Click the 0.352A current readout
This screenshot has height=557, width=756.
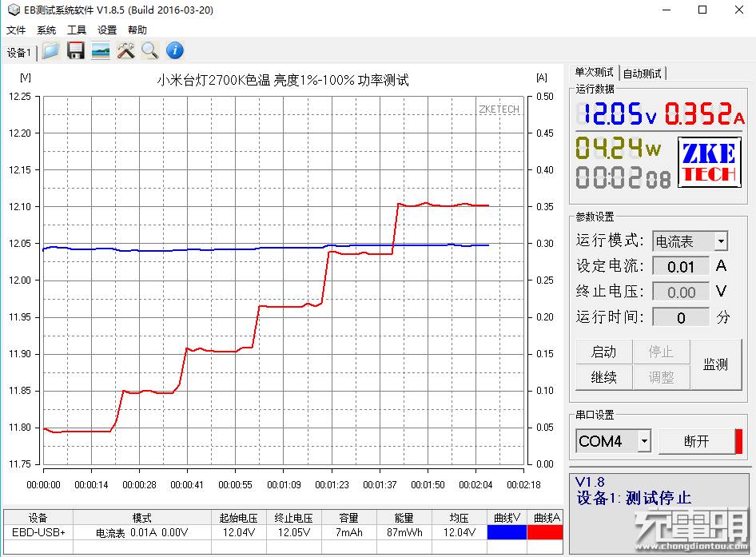click(704, 114)
